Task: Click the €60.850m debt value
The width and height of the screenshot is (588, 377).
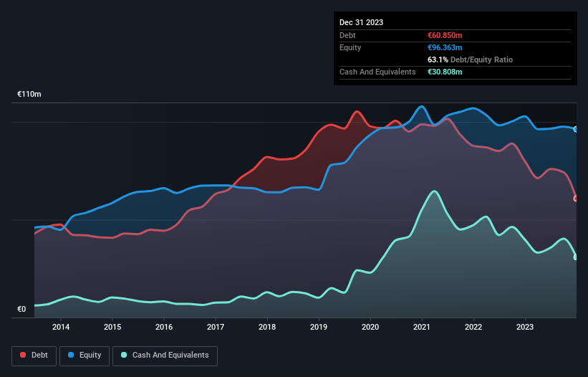Action: tap(445, 35)
